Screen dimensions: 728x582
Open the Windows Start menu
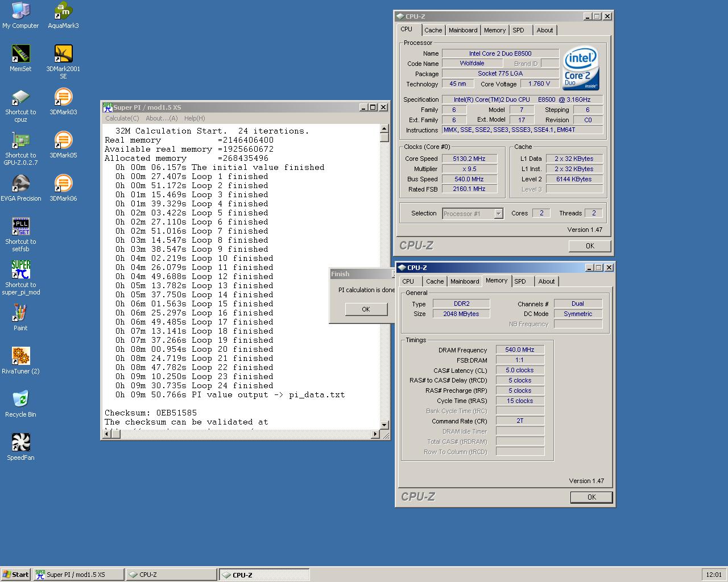pos(15,575)
